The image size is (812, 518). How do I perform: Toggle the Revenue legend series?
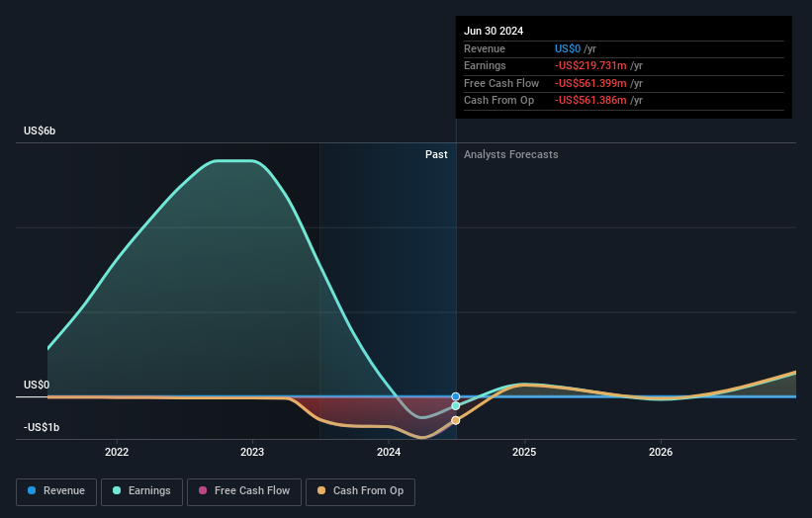click(56, 491)
